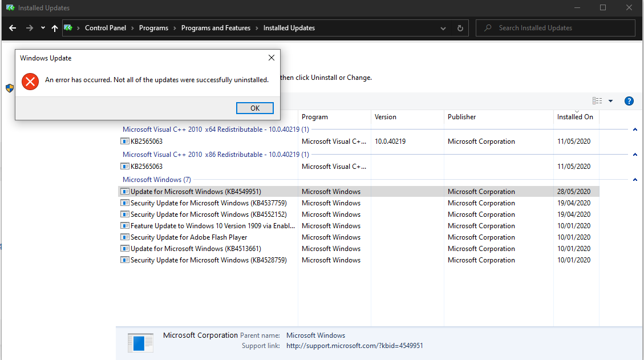Click version 10.0.40219 cell

[390, 141]
